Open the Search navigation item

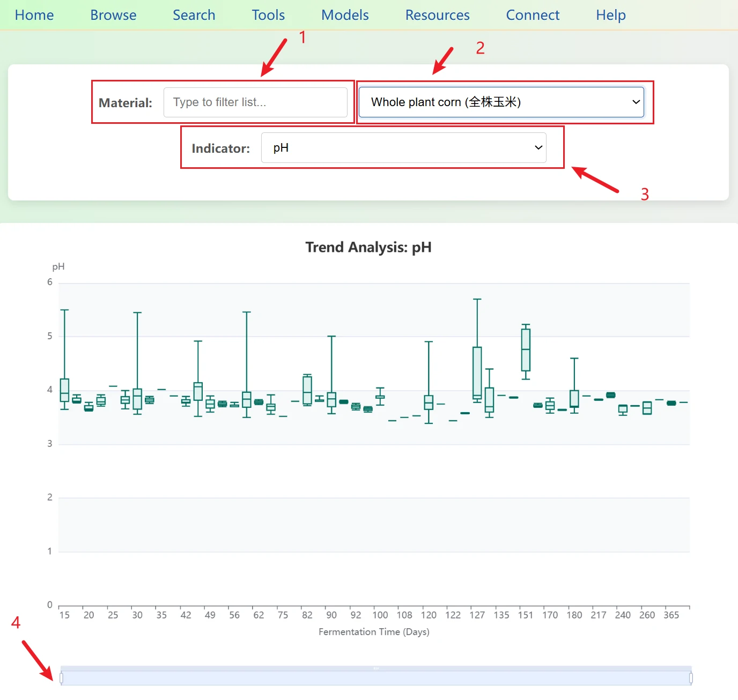point(194,15)
